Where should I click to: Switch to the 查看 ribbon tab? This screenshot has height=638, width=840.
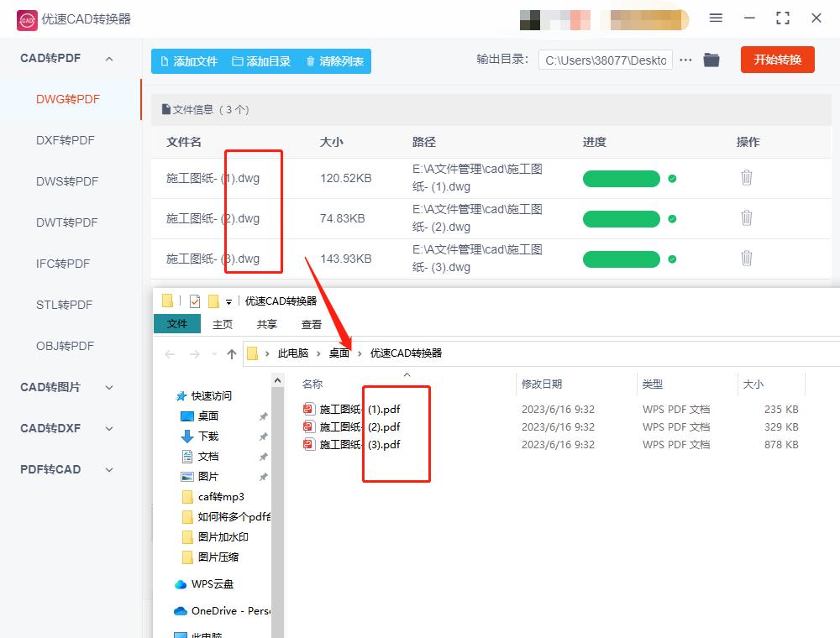(x=311, y=323)
